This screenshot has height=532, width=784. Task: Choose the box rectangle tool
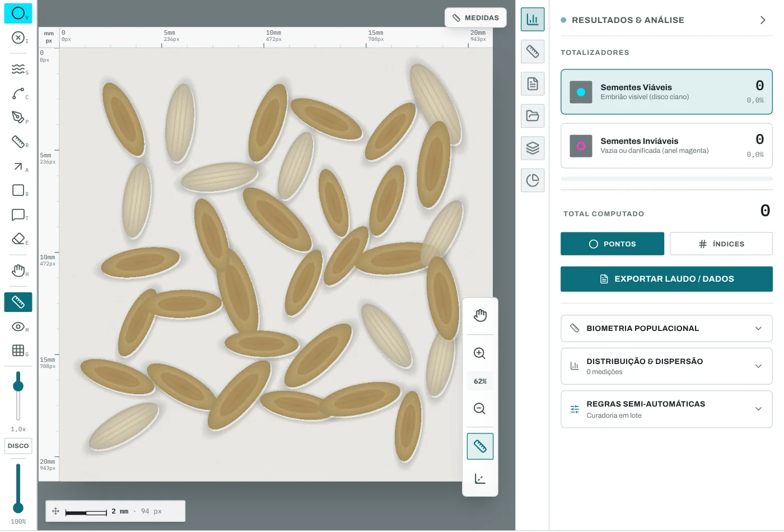(x=18, y=190)
